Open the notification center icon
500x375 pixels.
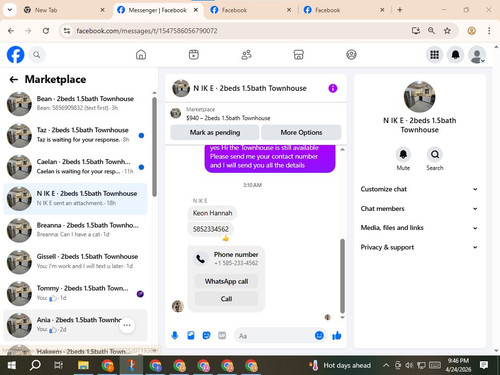484,365
